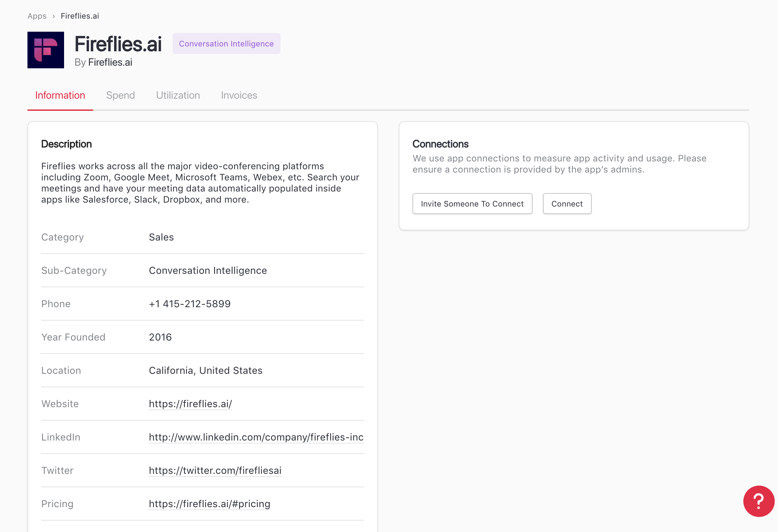Open the red help question-mark button

pyautogui.click(x=758, y=501)
